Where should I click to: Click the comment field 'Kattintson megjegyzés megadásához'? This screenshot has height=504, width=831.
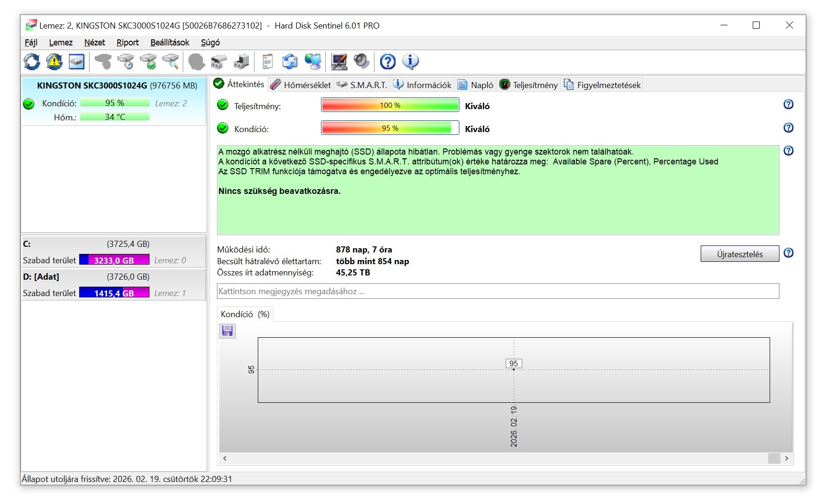[498, 291]
